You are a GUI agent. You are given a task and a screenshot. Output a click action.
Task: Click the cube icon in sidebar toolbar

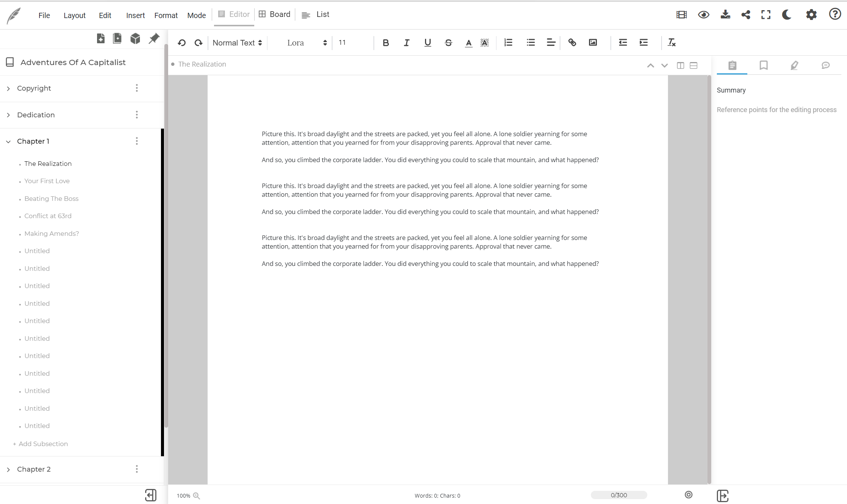[x=135, y=38]
